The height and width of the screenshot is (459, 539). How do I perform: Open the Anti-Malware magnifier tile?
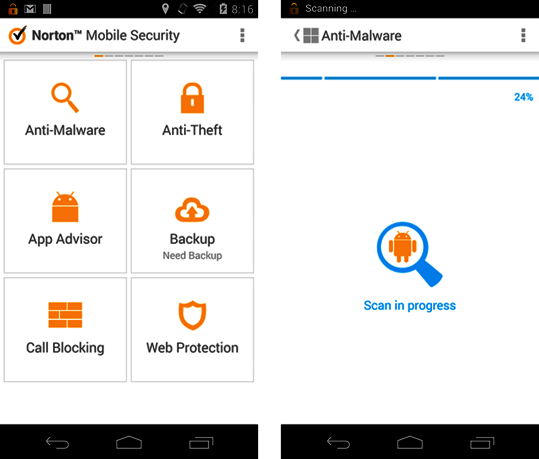click(65, 112)
